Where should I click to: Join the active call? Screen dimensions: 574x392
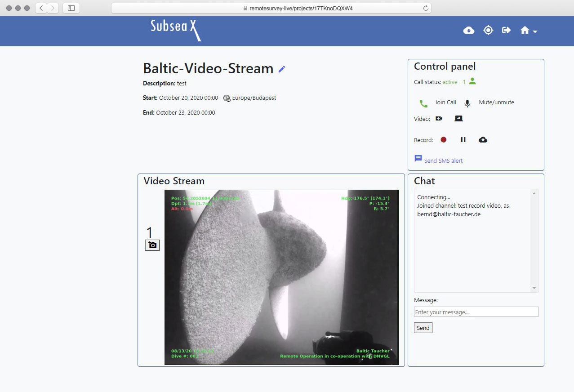click(x=423, y=103)
